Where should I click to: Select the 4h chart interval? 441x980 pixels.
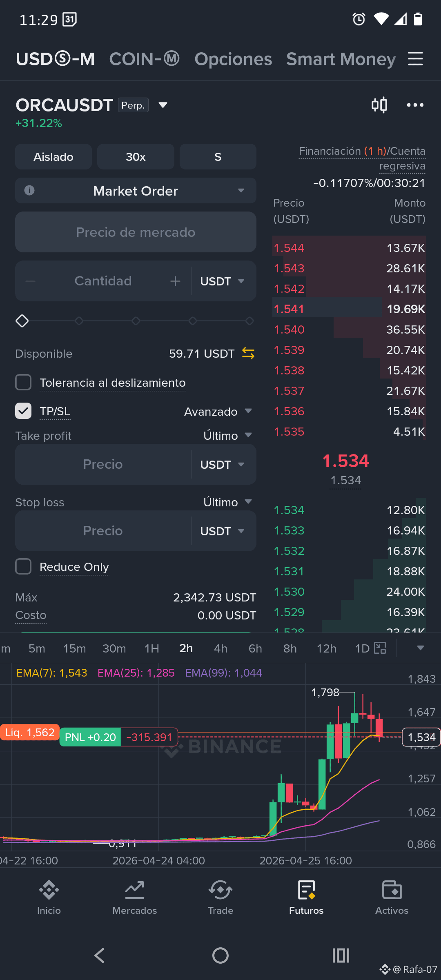pos(220,648)
